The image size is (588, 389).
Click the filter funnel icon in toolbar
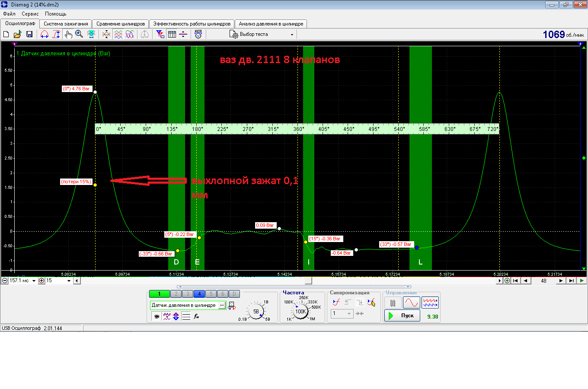(160, 34)
